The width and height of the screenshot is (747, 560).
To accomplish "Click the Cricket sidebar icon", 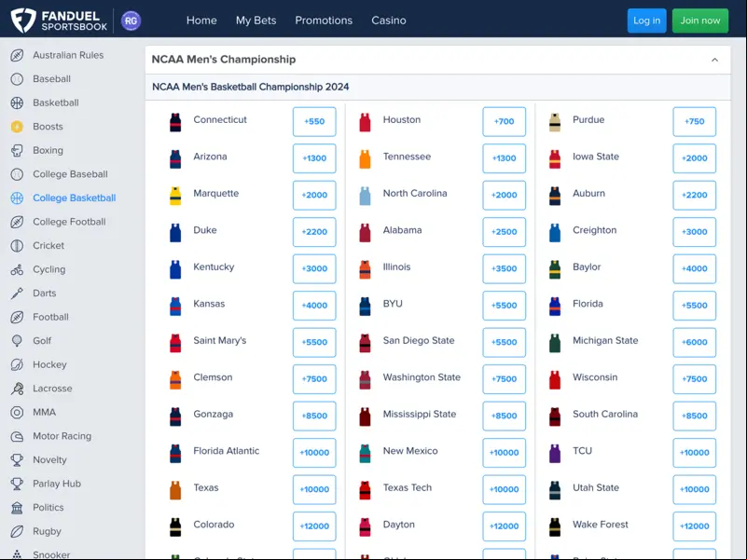I will 17,246.
